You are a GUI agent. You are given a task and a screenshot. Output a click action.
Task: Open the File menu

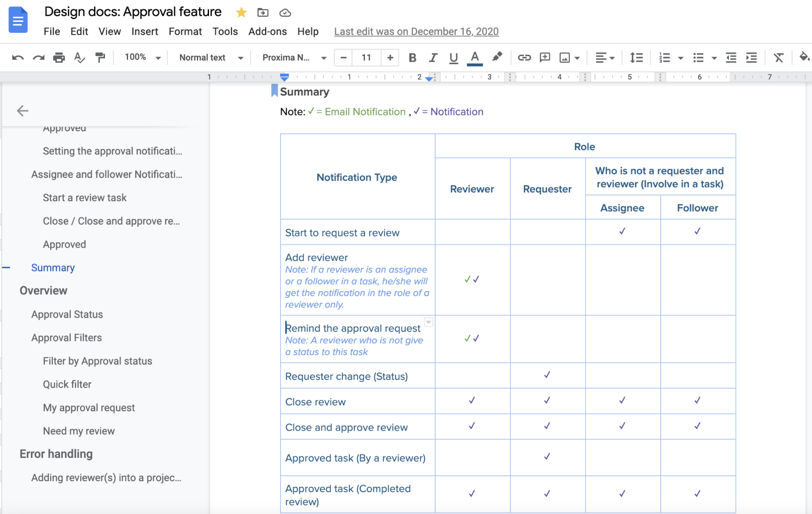52,31
